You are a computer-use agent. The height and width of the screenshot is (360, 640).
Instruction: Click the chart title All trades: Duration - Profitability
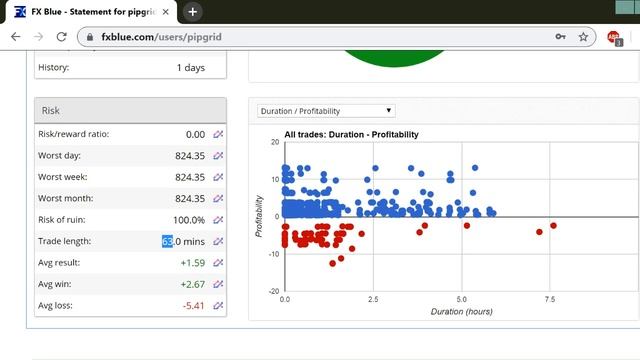point(351,134)
